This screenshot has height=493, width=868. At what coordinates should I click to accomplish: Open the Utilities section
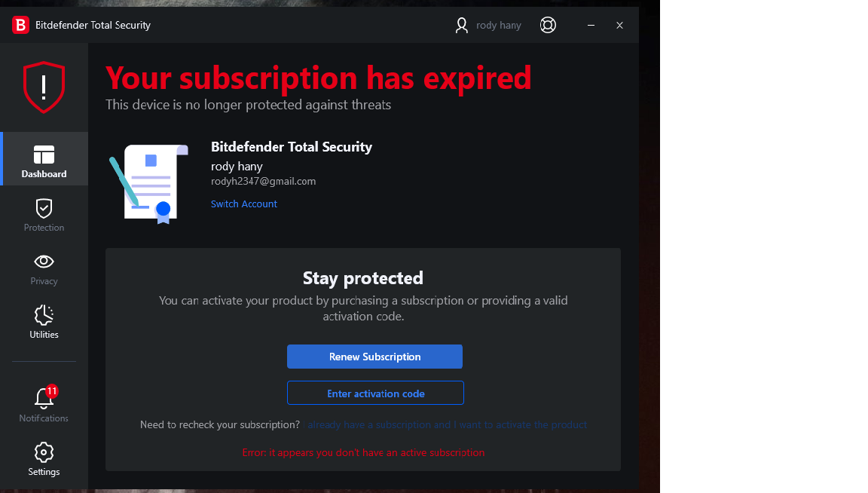coord(44,322)
